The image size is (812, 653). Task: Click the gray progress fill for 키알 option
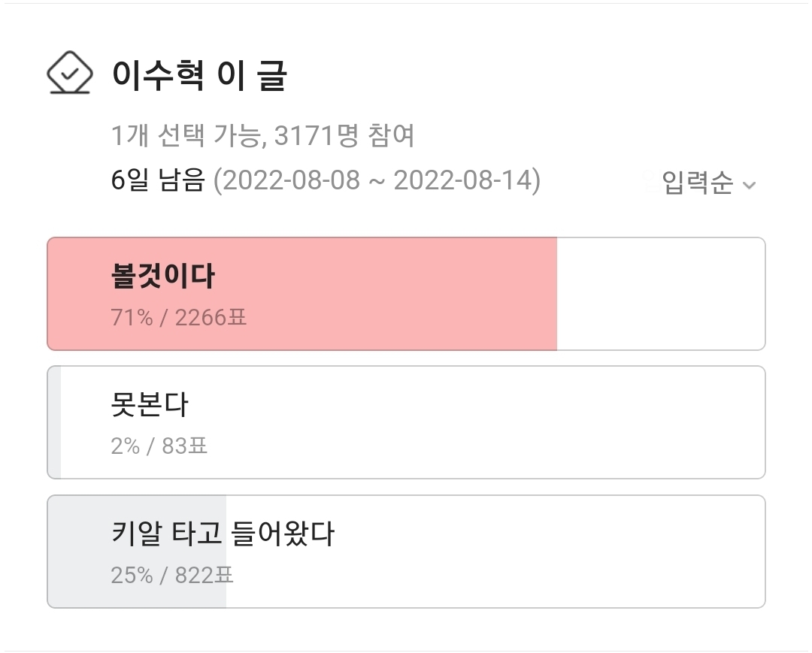tap(135, 551)
